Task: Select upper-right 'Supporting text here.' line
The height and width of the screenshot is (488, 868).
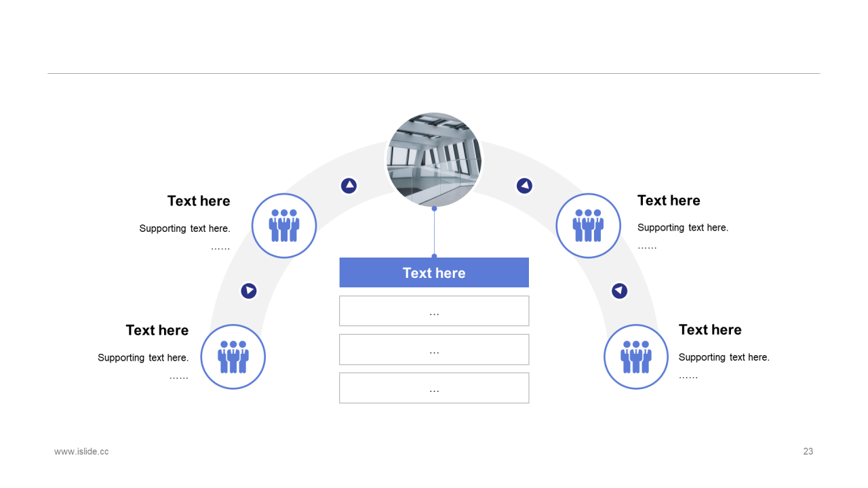Action: [683, 228]
